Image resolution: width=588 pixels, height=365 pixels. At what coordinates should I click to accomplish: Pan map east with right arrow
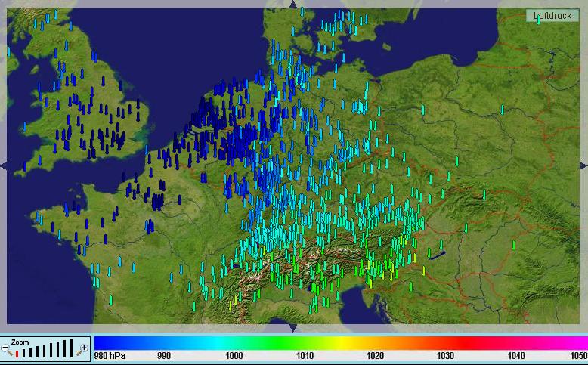(x=583, y=165)
